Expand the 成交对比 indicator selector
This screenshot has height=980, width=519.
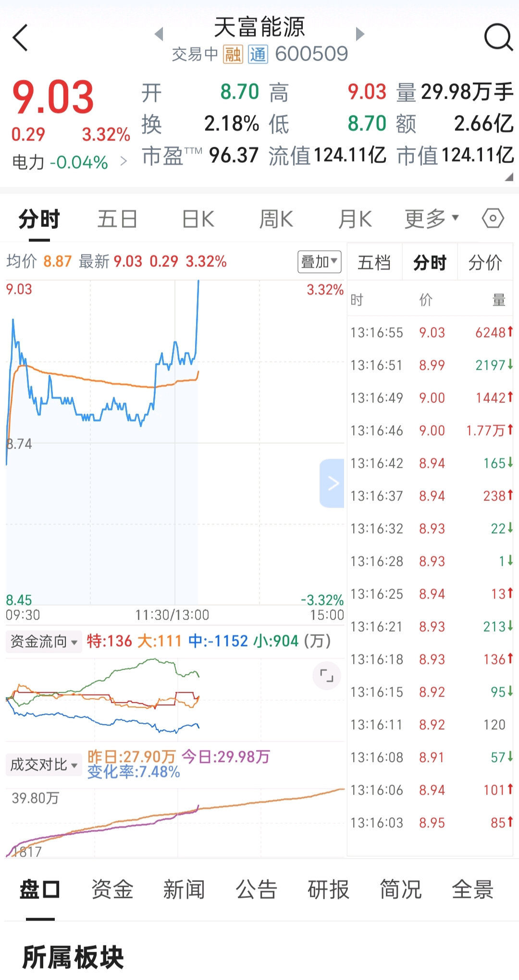pos(44,765)
